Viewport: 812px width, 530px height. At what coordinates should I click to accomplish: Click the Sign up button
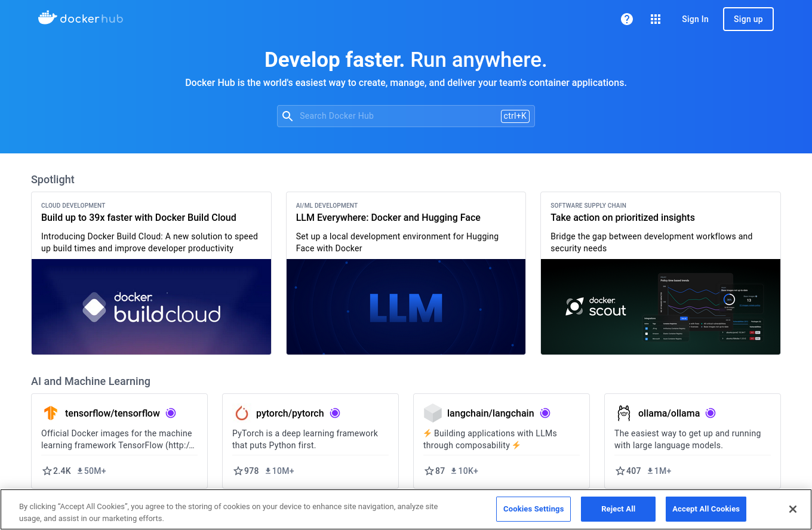pyautogui.click(x=748, y=19)
